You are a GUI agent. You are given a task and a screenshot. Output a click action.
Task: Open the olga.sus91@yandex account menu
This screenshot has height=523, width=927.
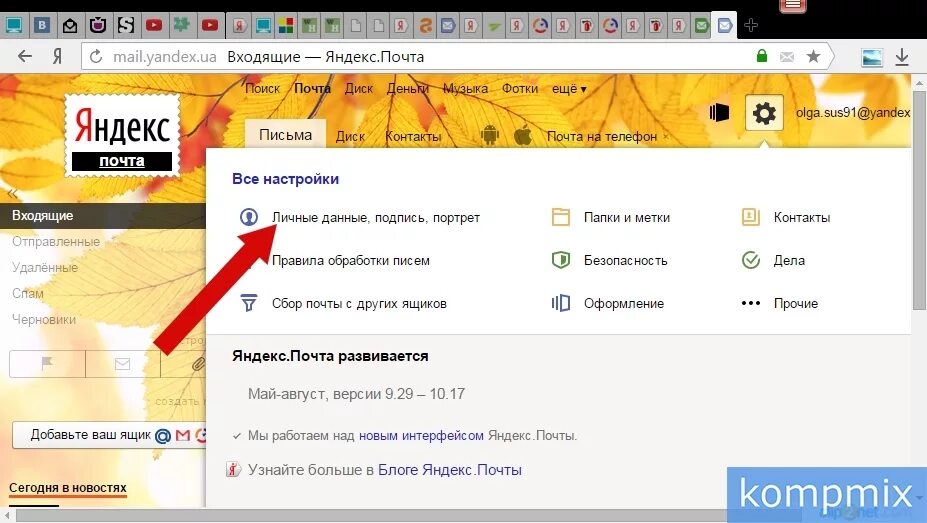coord(853,112)
